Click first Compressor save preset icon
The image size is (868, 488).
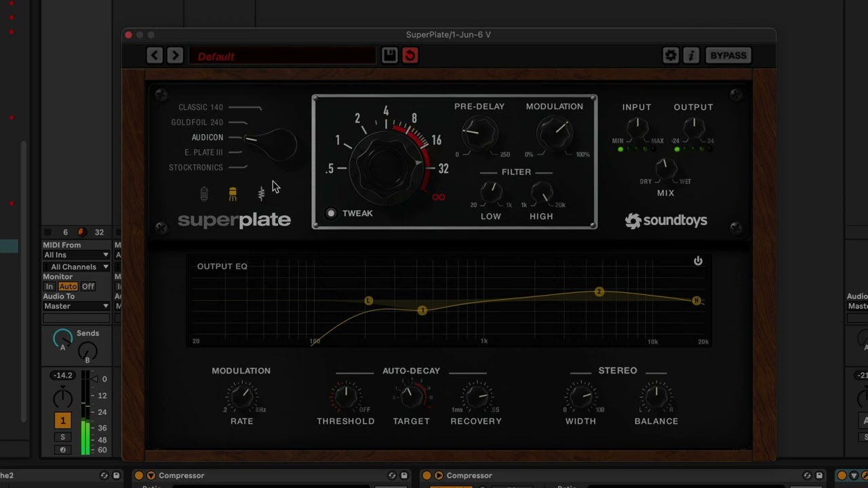[404, 476]
